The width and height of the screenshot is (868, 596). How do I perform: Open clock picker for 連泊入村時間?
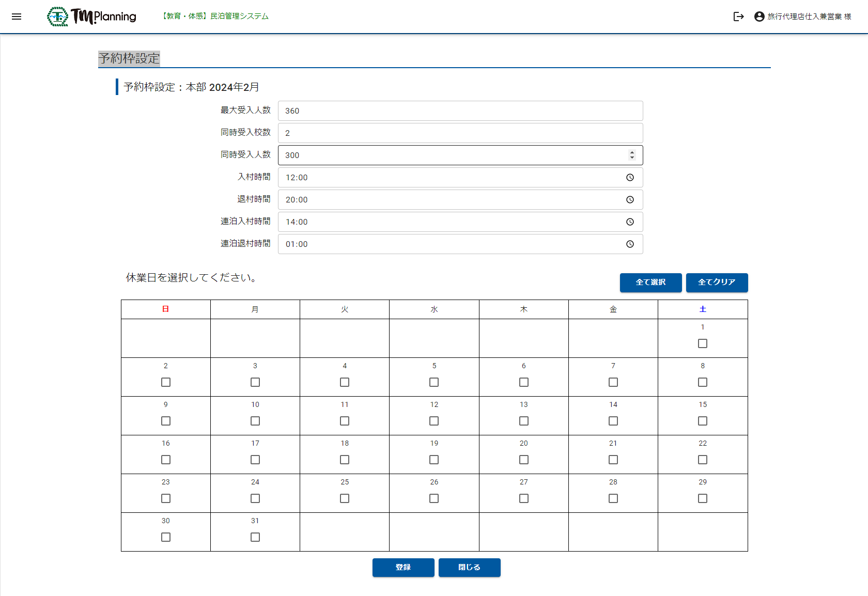tap(630, 222)
